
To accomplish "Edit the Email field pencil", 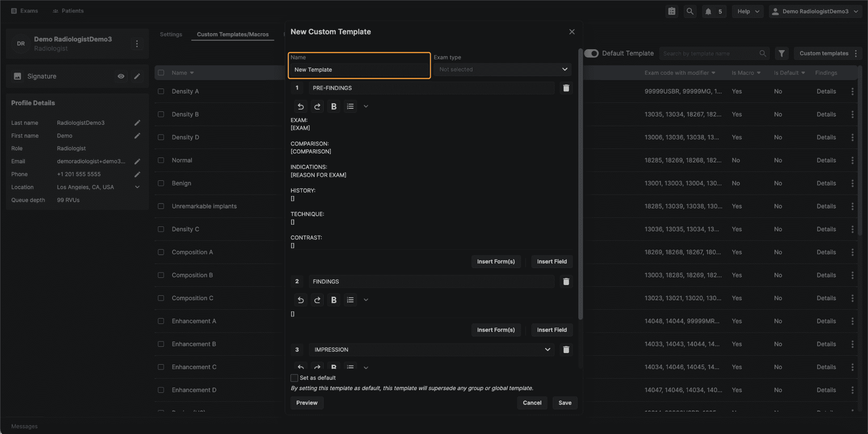I will [x=137, y=161].
